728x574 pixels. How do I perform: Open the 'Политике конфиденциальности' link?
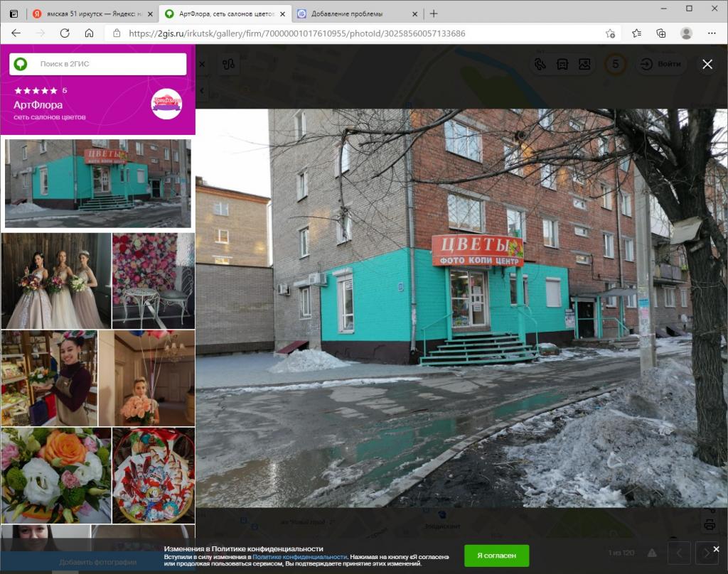(299, 557)
